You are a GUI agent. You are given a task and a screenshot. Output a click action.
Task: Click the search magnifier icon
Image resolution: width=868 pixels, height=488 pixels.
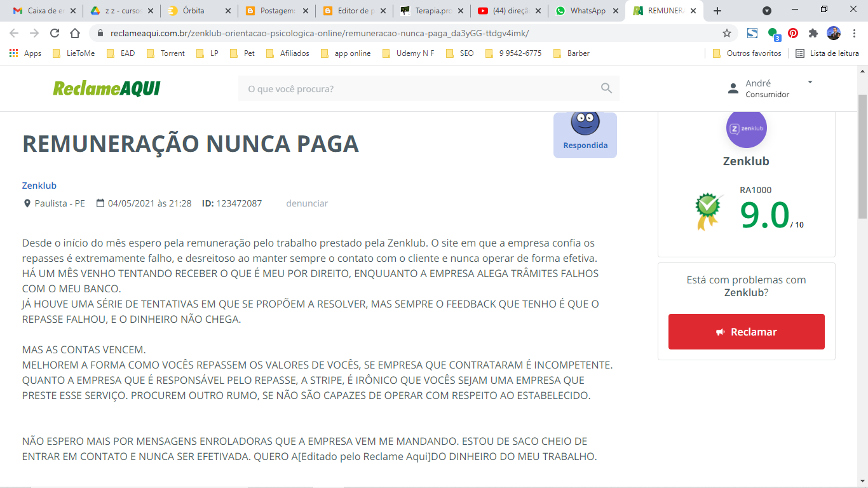(x=606, y=88)
